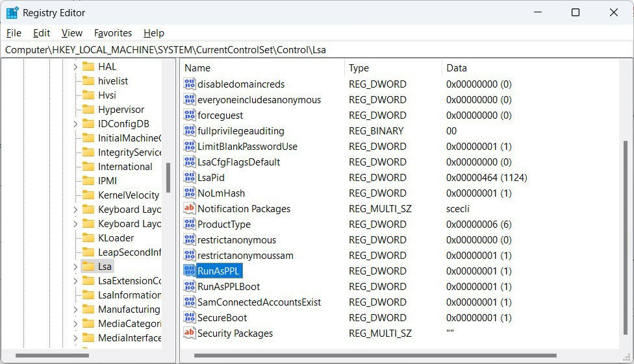Click the ProductType value icon
The height and width of the screenshot is (364, 634).
[189, 224]
